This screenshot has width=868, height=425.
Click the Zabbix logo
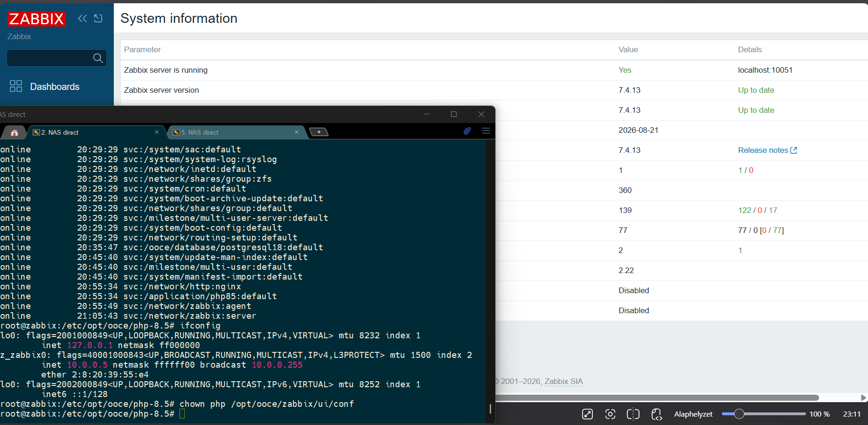click(x=36, y=19)
